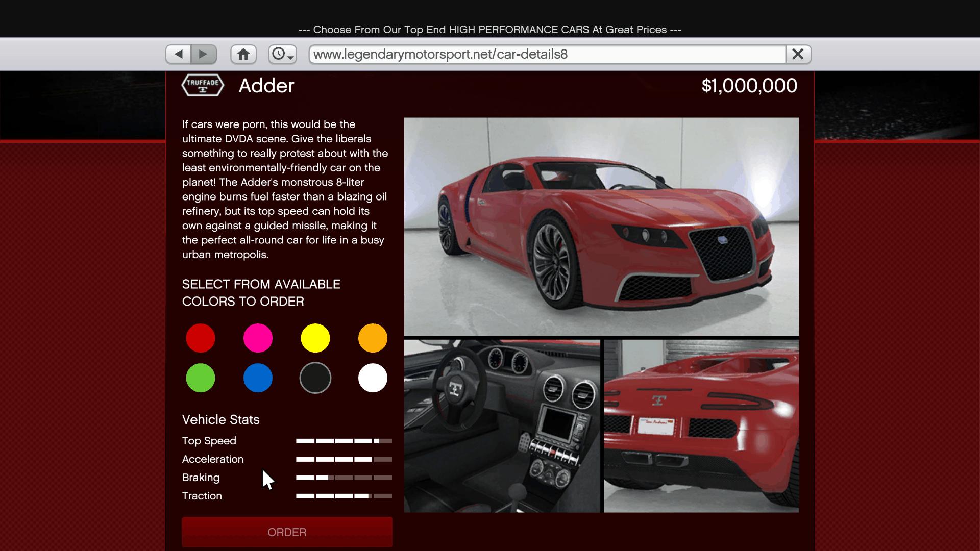980x551 pixels.
Task: Select the orange color for the Adder
Action: point(373,338)
